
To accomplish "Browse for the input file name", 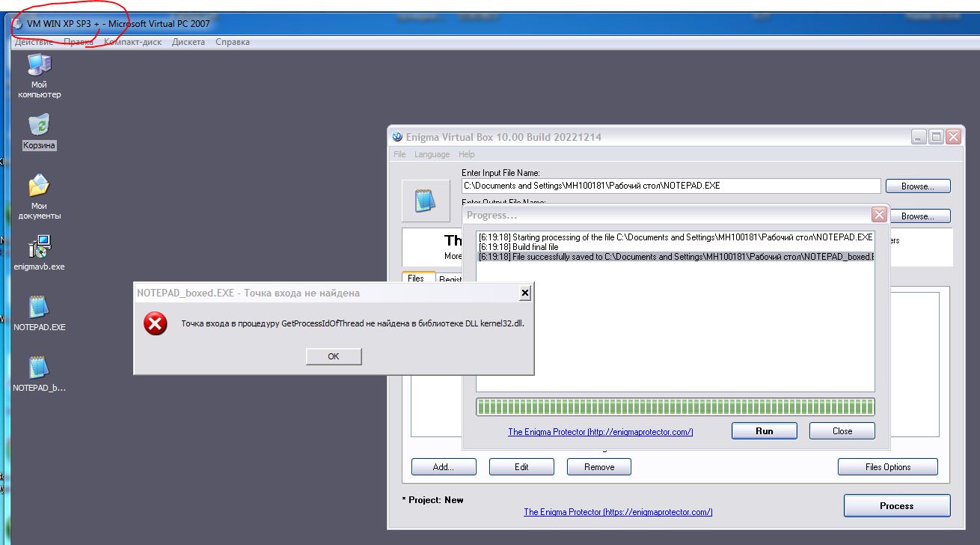I will tap(918, 186).
